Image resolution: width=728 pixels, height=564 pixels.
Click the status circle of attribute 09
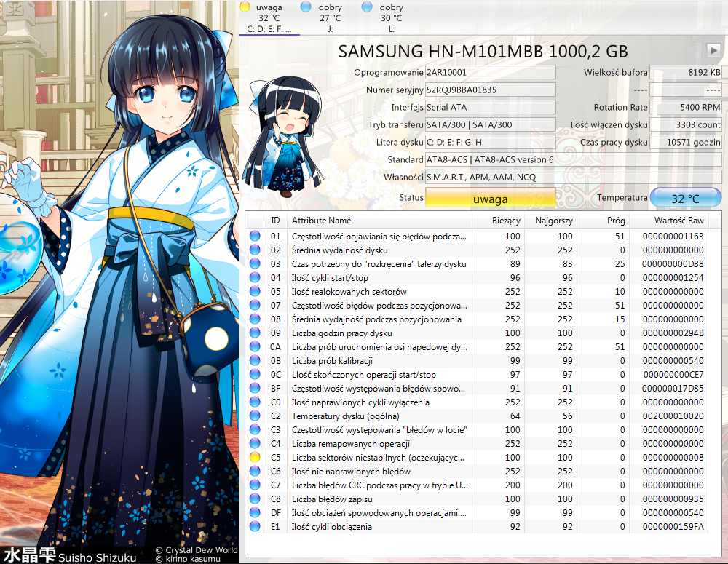point(255,333)
